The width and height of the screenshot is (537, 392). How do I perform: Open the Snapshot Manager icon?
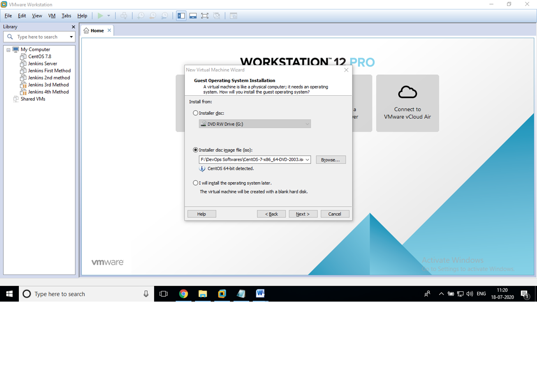point(165,16)
